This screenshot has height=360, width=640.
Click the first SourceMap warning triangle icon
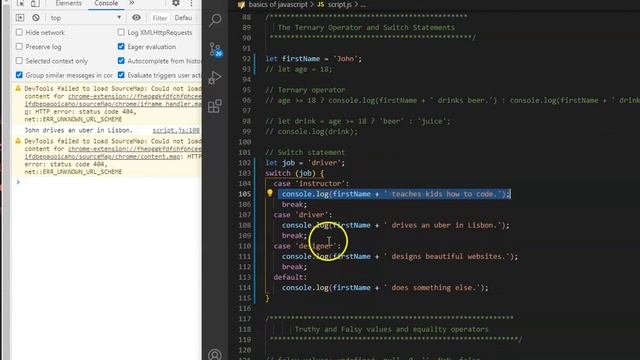click(x=18, y=88)
